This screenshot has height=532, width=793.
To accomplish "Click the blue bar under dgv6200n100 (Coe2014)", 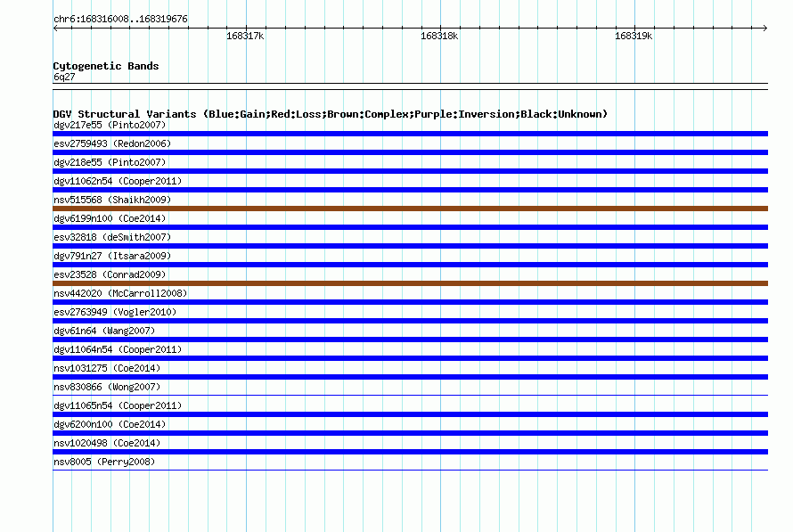I will [x=410, y=433].
